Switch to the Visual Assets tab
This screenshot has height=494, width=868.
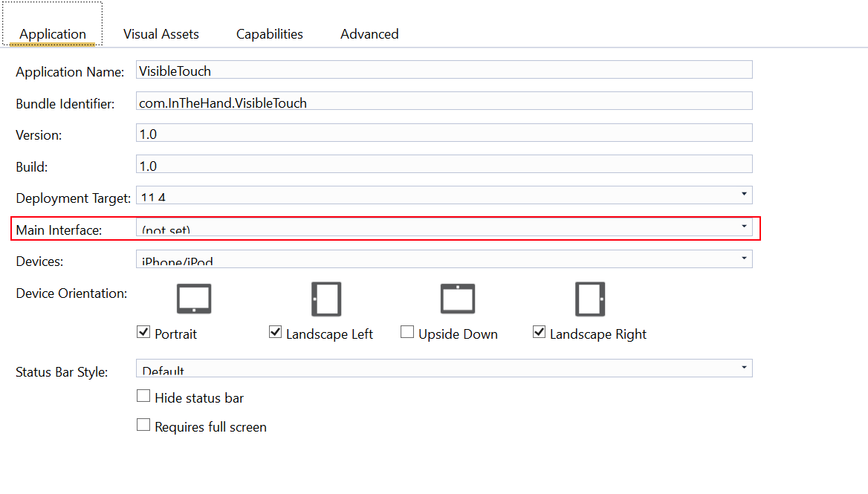click(161, 34)
